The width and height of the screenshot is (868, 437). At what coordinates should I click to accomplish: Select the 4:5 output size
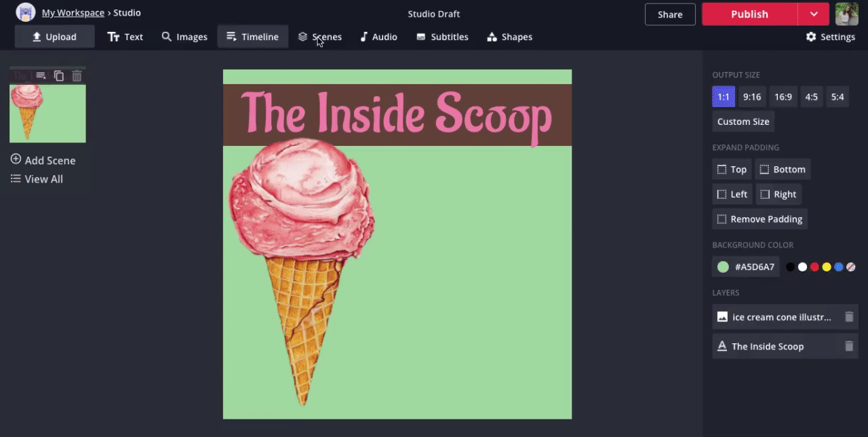[812, 96]
